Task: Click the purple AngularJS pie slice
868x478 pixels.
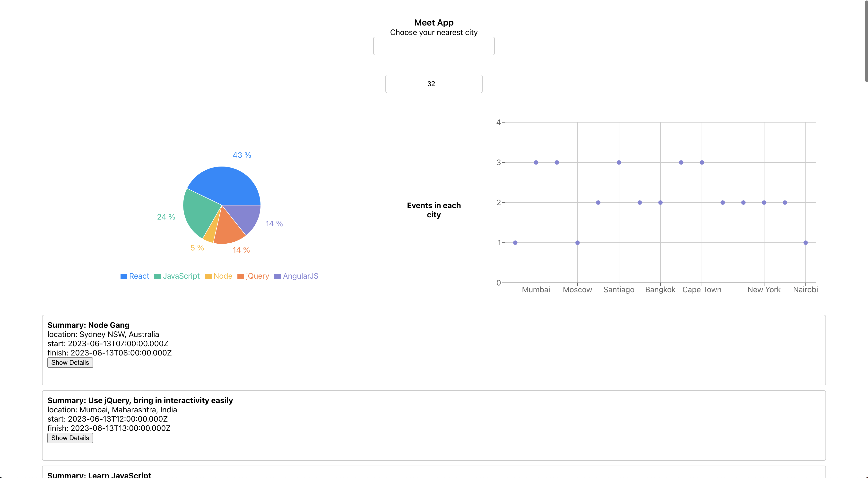Action: pyautogui.click(x=246, y=216)
